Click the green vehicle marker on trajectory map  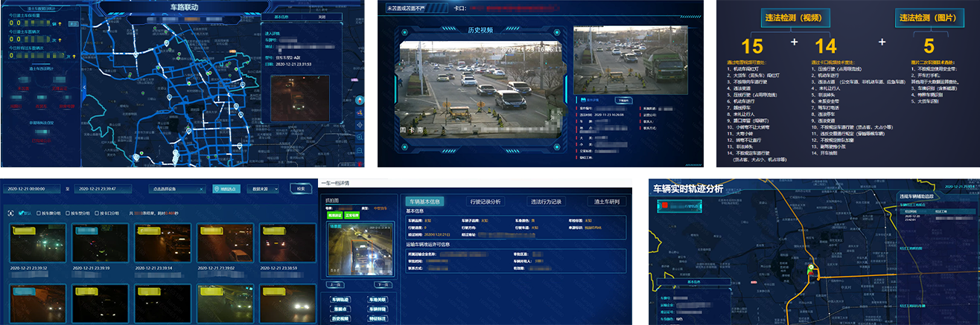coord(809,266)
